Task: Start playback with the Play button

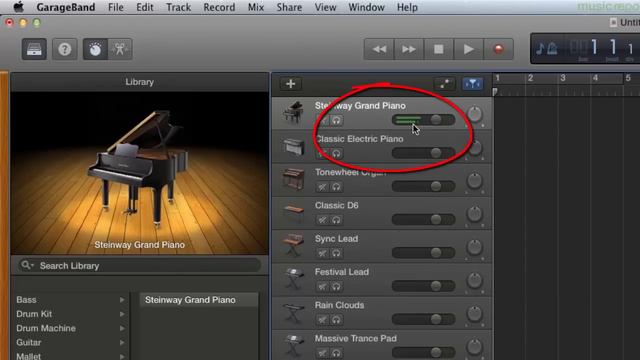Action: point(469,49)
